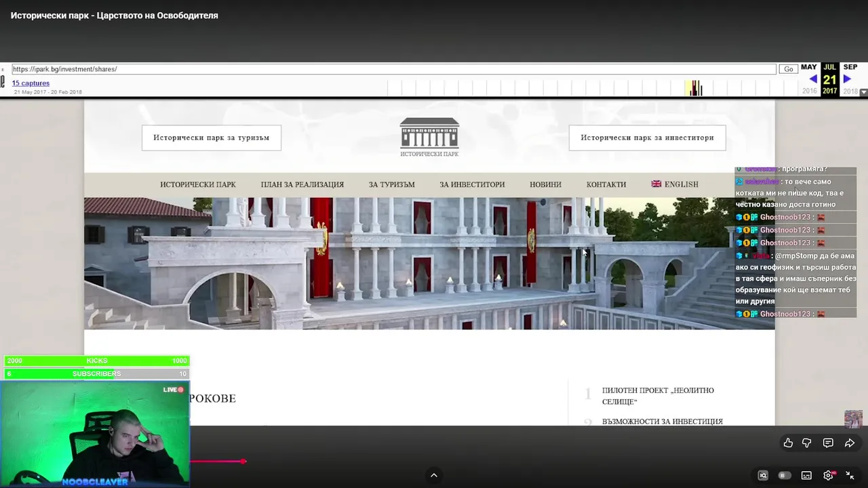Click the channel avatar thumbnail at right
The image size is (868, 488).
click(x=853, y=419)
